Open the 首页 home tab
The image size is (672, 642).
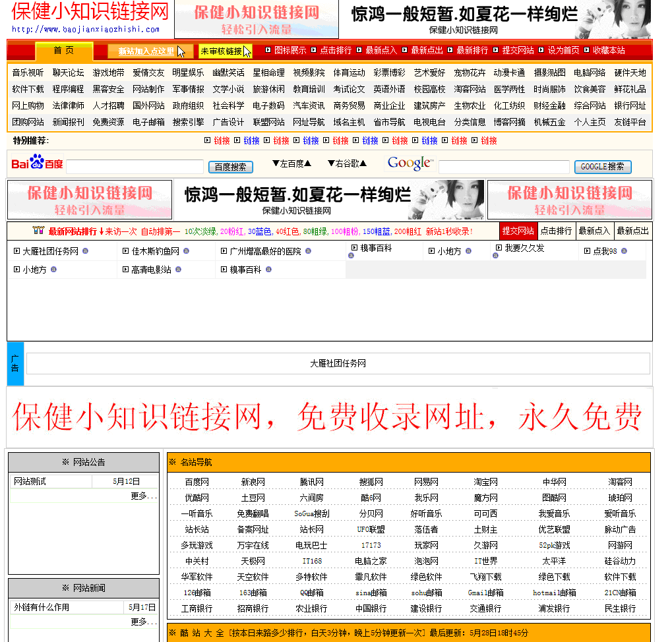(x=64, y=51)
